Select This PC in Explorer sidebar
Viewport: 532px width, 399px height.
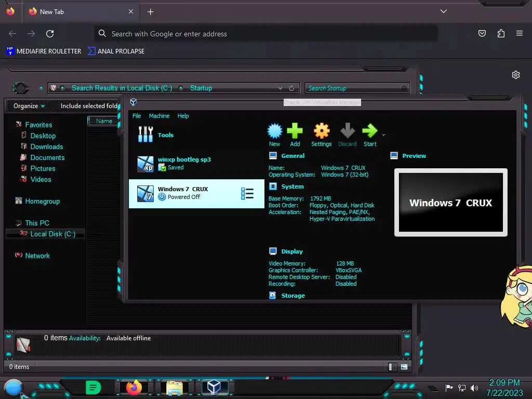37,223
